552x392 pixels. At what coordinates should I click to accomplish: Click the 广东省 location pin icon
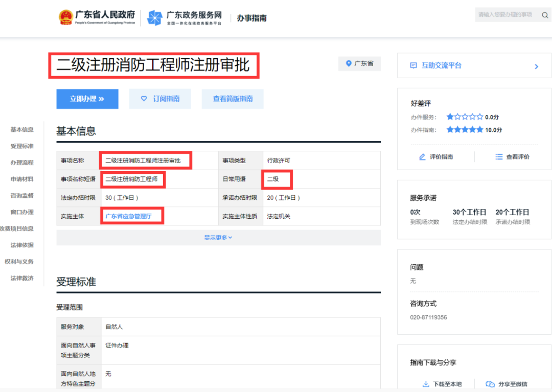coord(349,64)
